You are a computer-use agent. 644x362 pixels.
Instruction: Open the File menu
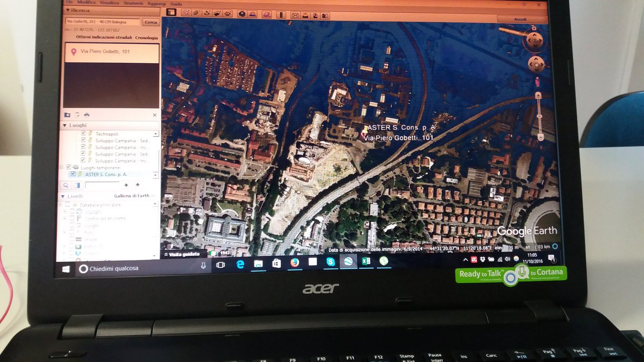(x=69, y=3)
